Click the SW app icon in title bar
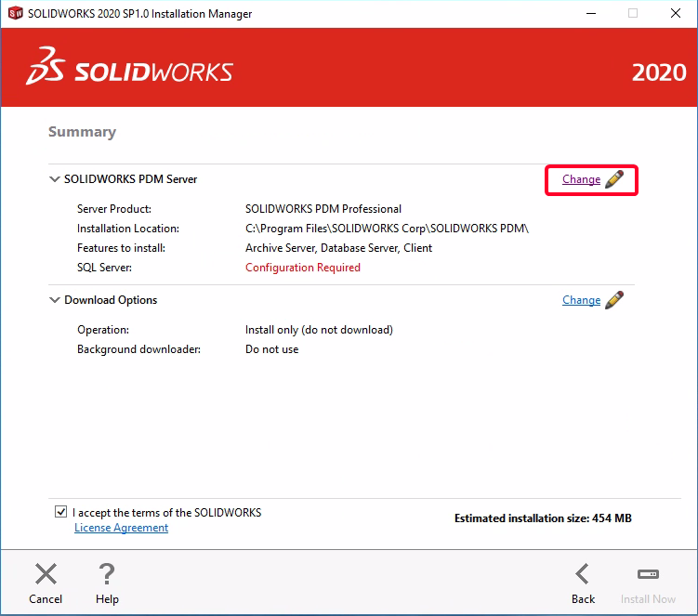The height and width of the screenshot is (616, 698). tap(16, 13)
